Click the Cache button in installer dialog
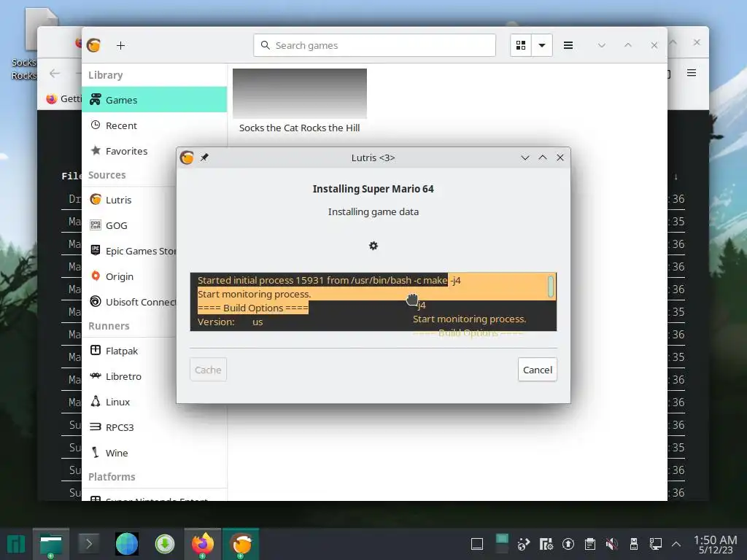747x560 pixels. (208, 370)
